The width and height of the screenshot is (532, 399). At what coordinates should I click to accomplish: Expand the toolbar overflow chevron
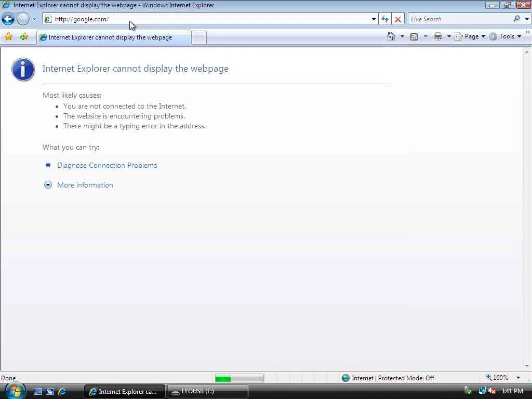pyautogui.click(x=528, y=32)
